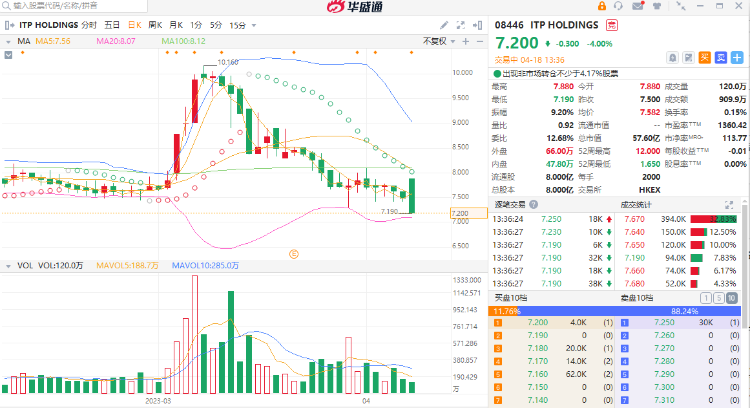Select the 日K daily K-line tab

(134, 25)
